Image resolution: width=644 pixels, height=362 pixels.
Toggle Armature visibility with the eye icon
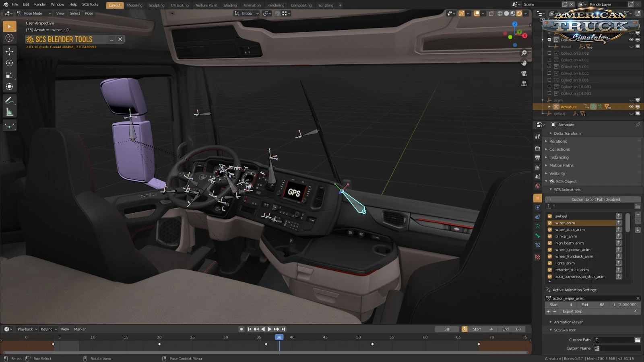(631, 107)
